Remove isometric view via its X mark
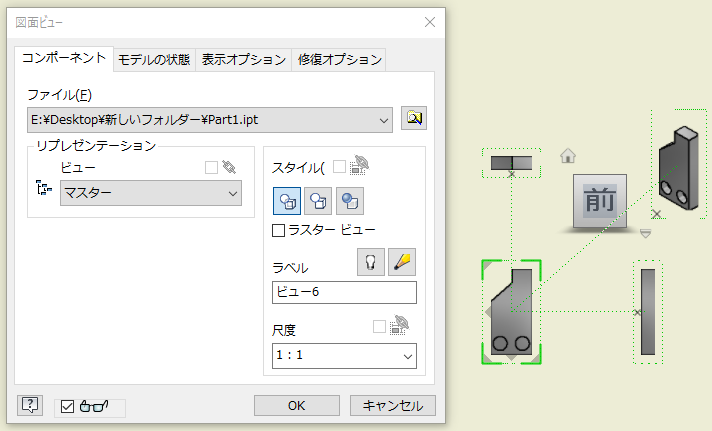This screenshot has width=712, height=431. [656, 214]
